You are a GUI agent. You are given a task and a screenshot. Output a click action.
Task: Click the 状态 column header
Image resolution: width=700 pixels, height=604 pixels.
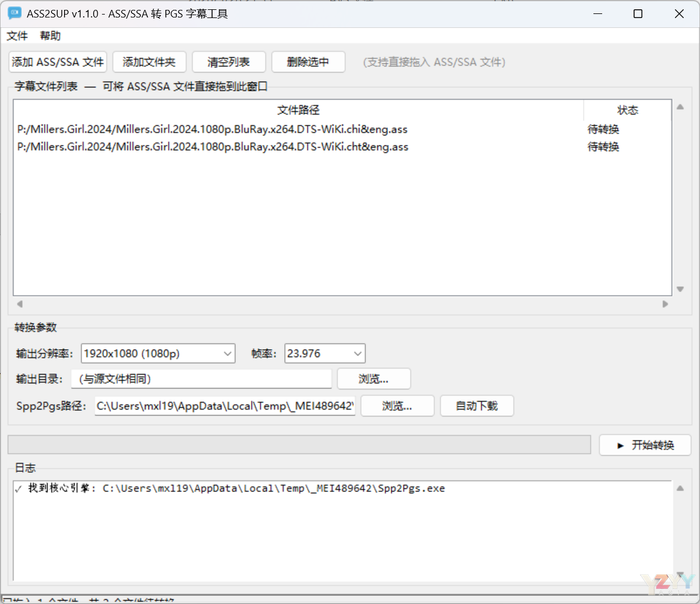click(x=627, y=110)
